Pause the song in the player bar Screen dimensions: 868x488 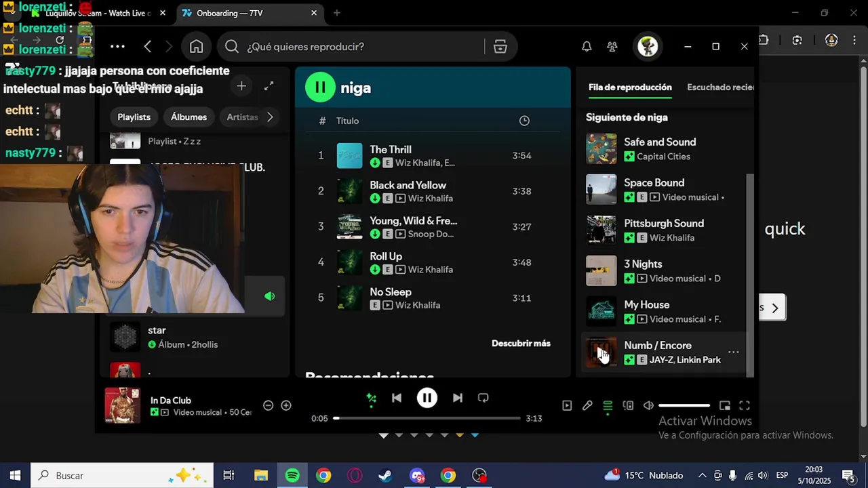427,398
